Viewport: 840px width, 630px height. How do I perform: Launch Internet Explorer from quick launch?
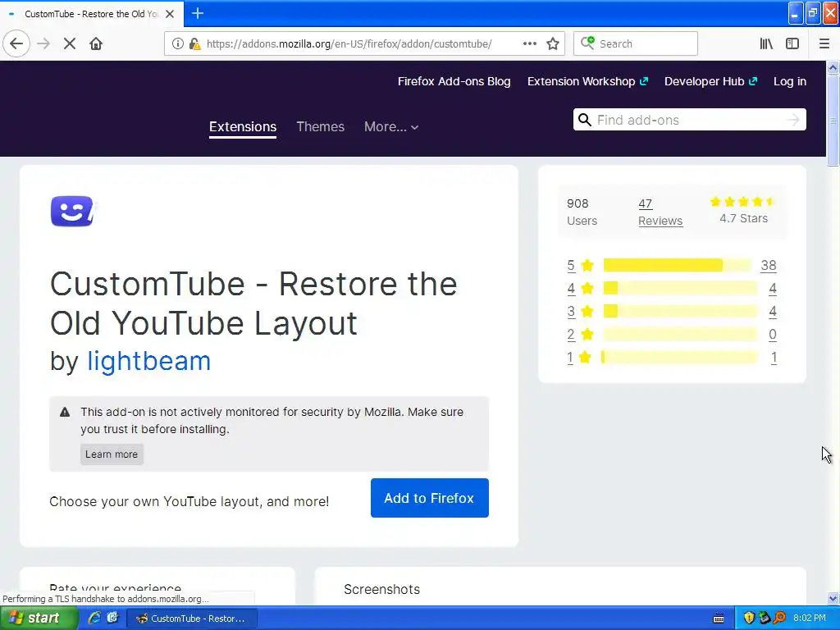[x=94, y=618]
